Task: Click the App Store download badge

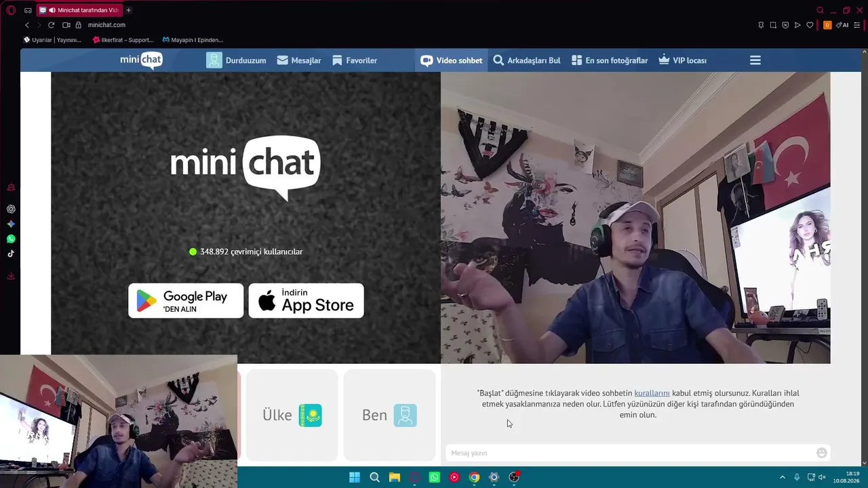Action: 307,300
